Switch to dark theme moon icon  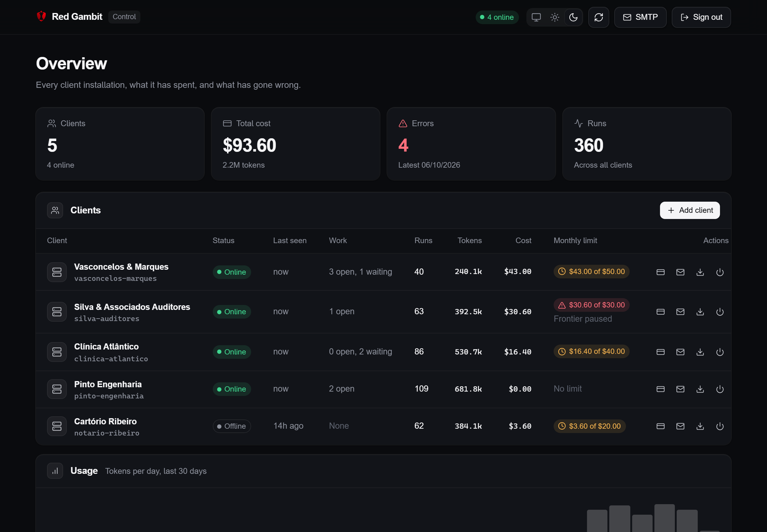point(573,17)
